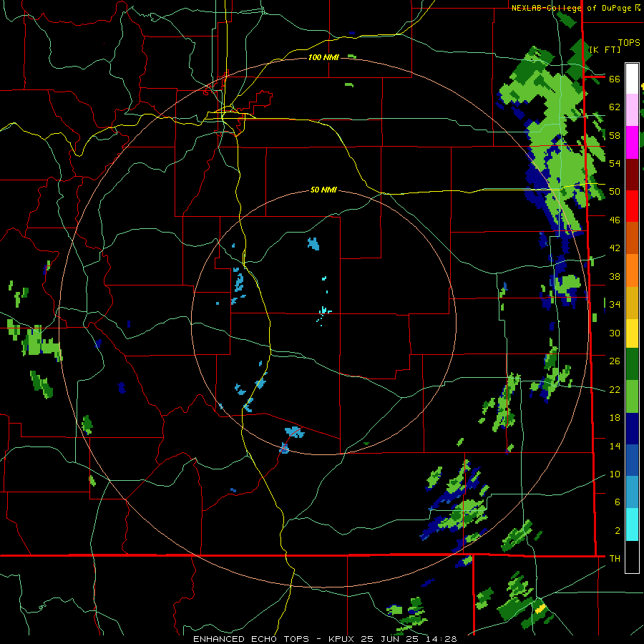Click the 46 scale label
Image resolution: width=644 pixels, height=644 pixels.
point(615,220)
